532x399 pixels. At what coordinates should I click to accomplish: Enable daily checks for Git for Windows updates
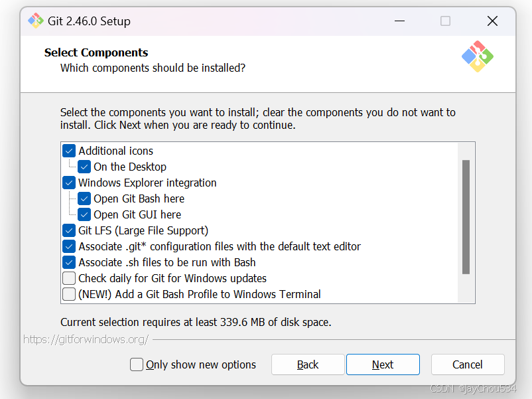(68, 278)
